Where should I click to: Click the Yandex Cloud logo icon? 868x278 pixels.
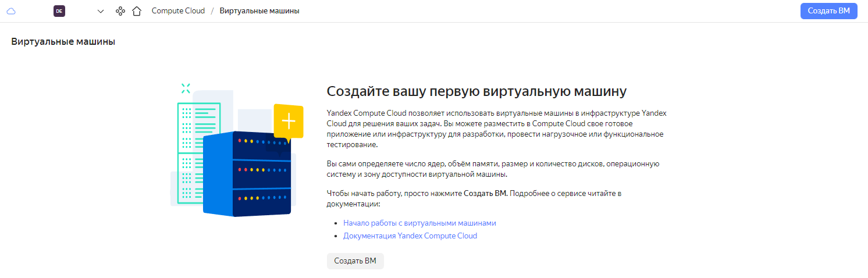11,11
